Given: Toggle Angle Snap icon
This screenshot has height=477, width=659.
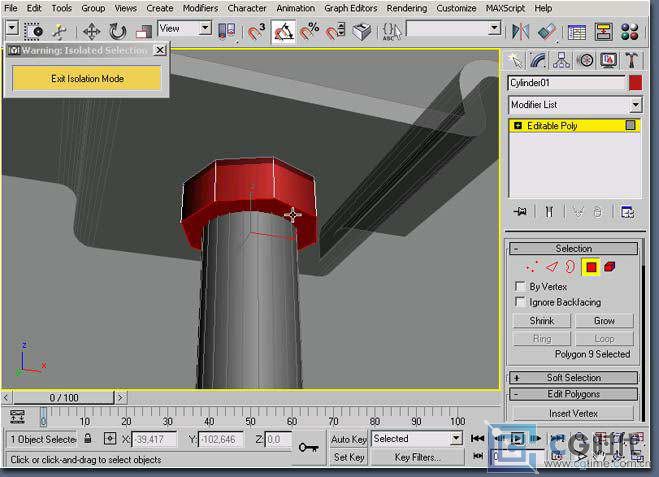Looking at the screenshot, I should (x=283, y=32).
